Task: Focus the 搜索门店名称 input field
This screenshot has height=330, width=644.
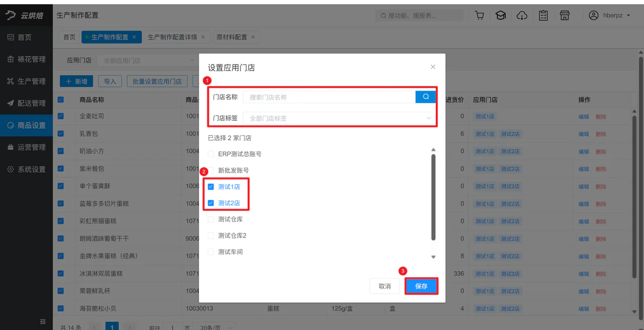Action: (x=330, y=97)
